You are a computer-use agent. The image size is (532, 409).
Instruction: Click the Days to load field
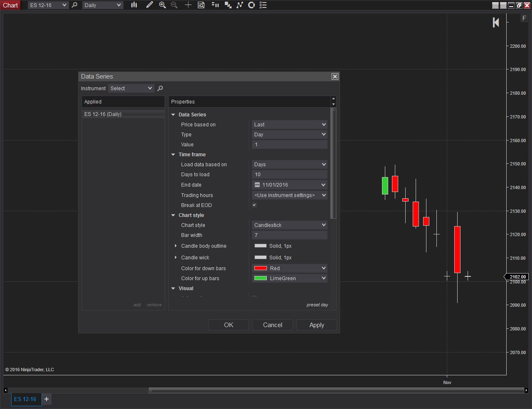coord(290,175)
